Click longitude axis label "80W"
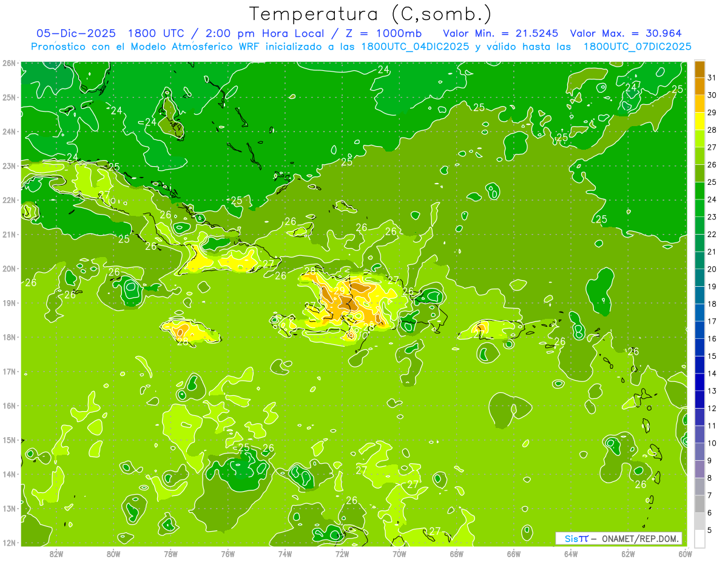 pos(113,554)
